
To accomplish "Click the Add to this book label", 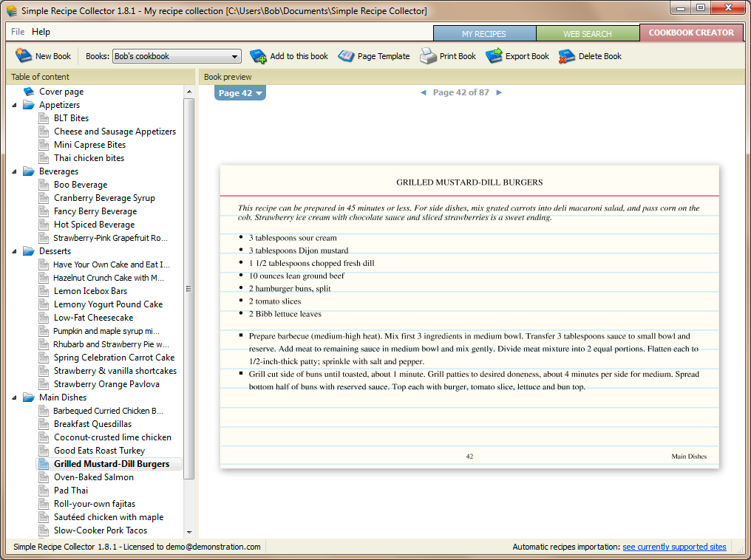I will (x=299, y=56).
